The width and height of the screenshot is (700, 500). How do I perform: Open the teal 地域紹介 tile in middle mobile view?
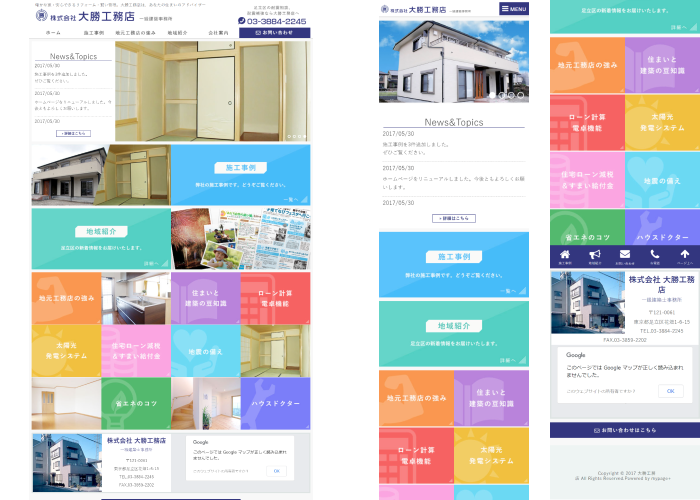click(x=454, y=334)
